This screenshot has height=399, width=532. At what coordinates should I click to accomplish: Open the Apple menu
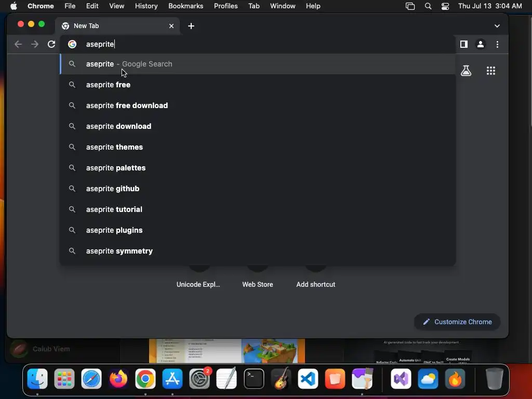(14, 6)
